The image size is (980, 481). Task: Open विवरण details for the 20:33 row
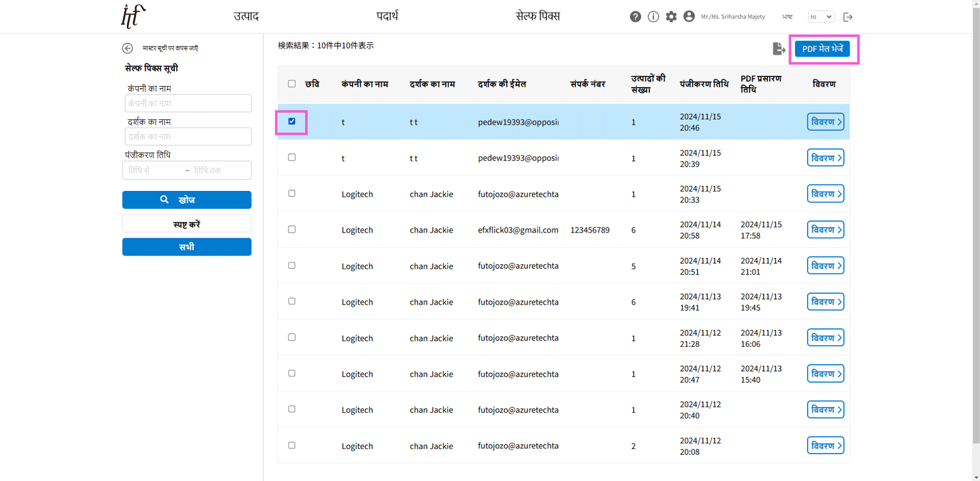point(825,194)
